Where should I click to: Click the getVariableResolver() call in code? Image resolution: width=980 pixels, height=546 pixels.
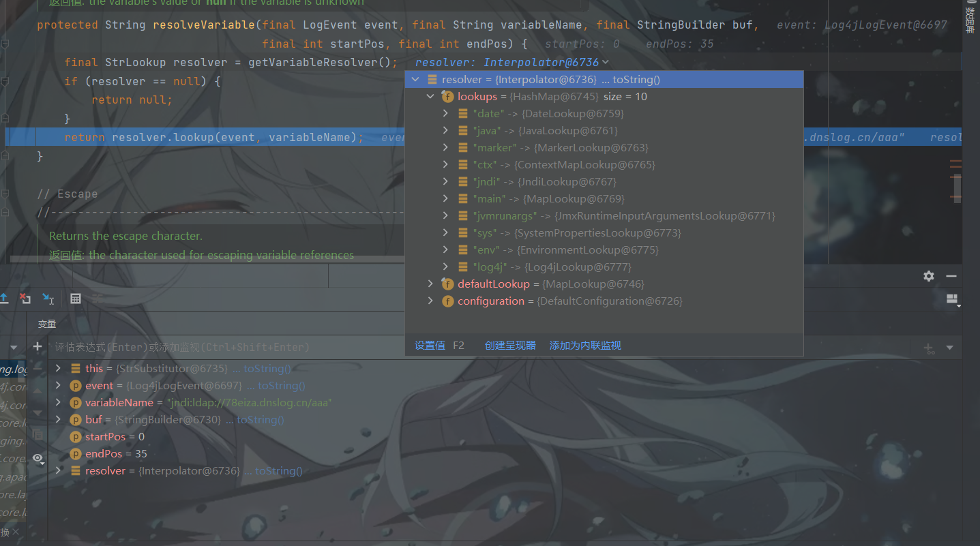coord(319,62)
